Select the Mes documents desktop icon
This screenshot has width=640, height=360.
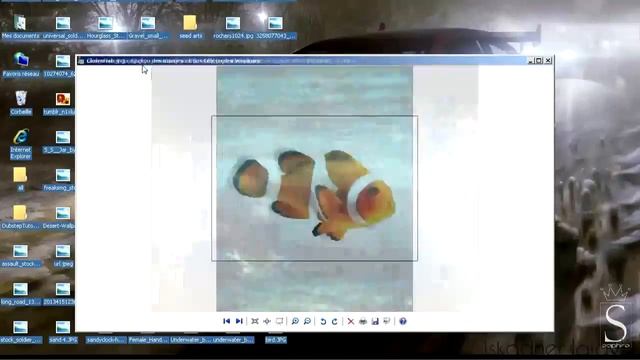(x=20, y=27)
